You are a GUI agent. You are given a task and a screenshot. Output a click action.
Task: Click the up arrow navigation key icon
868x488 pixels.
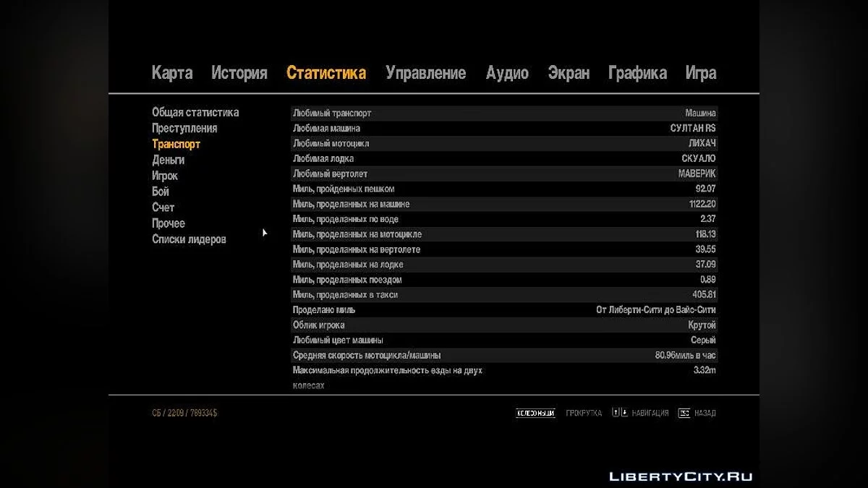click(x=616, y=413)
